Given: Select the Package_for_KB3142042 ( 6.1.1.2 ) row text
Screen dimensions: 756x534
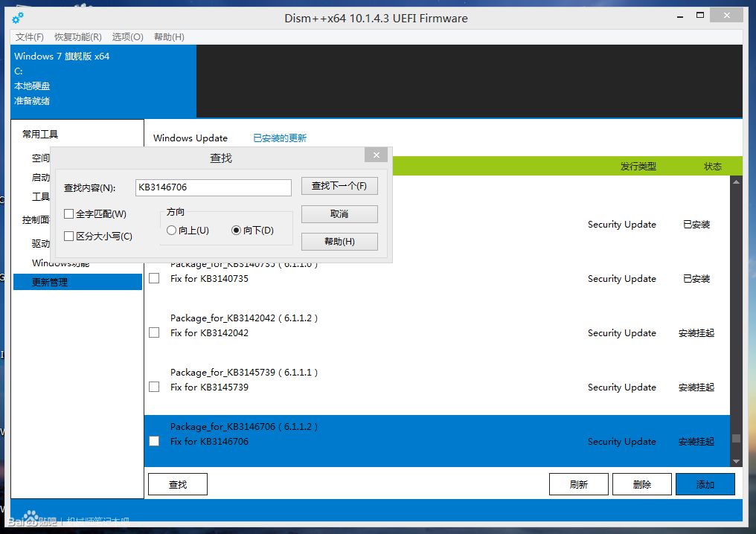Looking at the screenshot, I should tap(244, 318).
